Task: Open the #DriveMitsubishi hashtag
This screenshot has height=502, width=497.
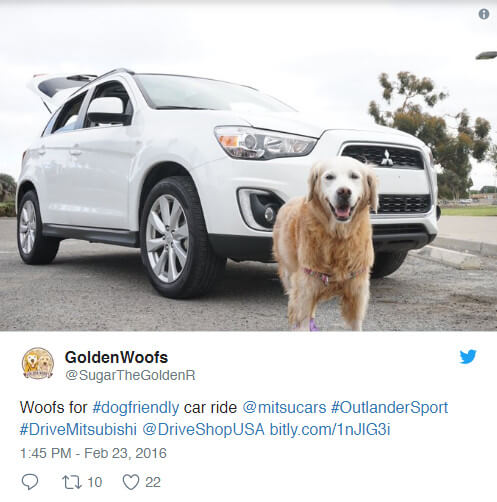Action: tap(78, 429)
